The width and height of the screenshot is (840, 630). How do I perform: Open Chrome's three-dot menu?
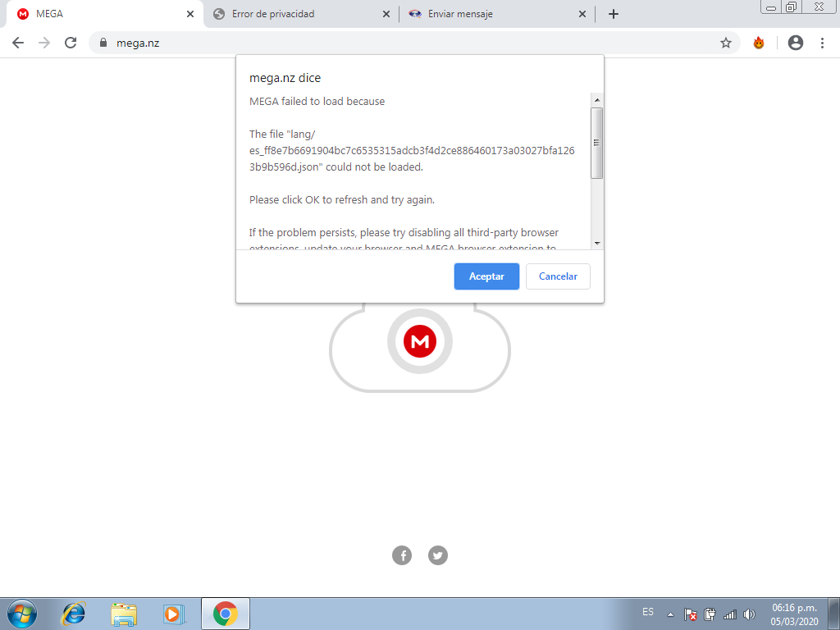click(x=822, y=43)
